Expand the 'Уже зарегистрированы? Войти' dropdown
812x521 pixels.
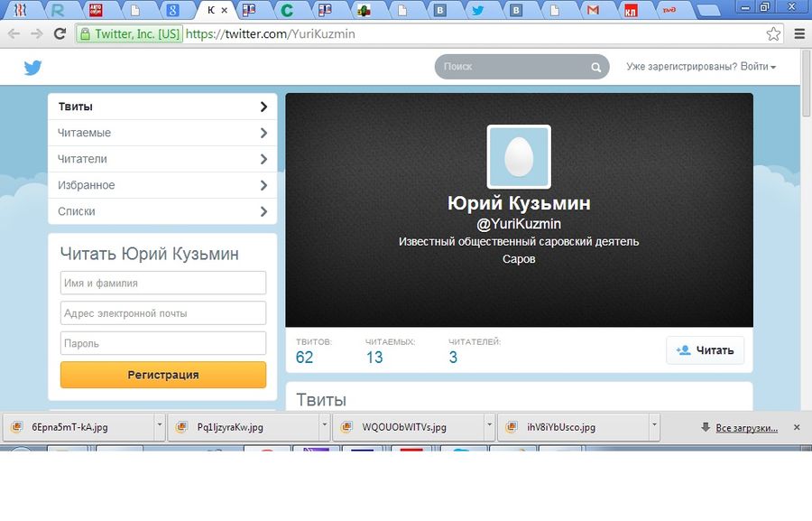(701, 67)
